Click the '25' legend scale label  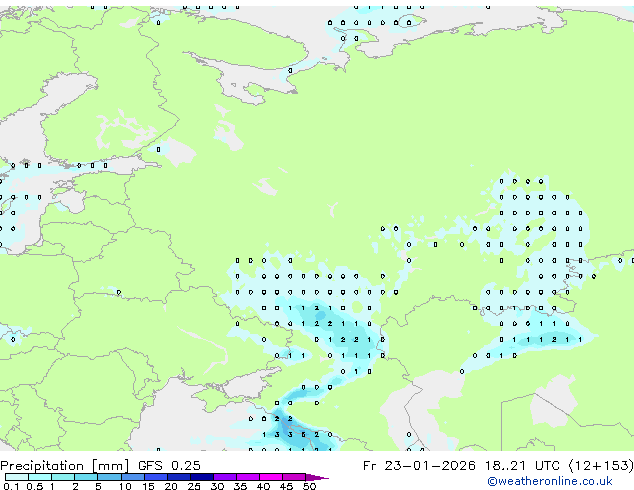coord(194,486)
